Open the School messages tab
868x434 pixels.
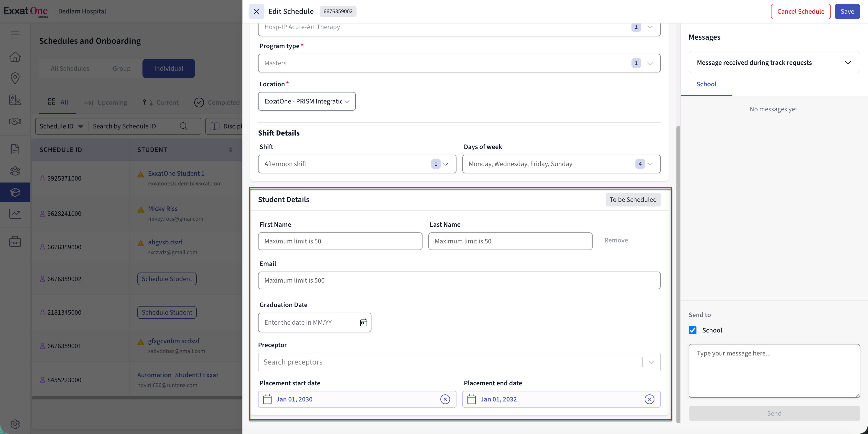(706, 84)
